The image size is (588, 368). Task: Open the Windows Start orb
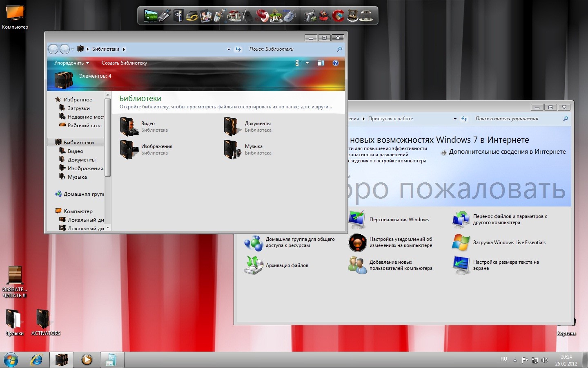pyautogui.click(x=11, y=360)
